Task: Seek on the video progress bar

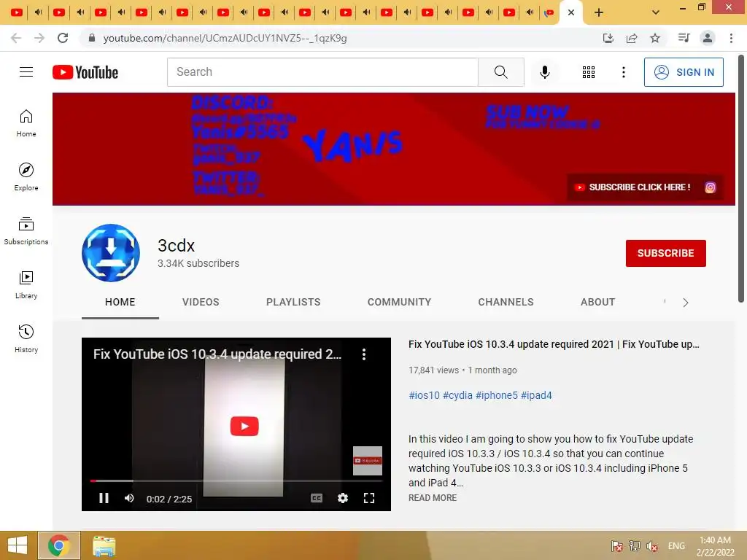Action: pos(236,481)
